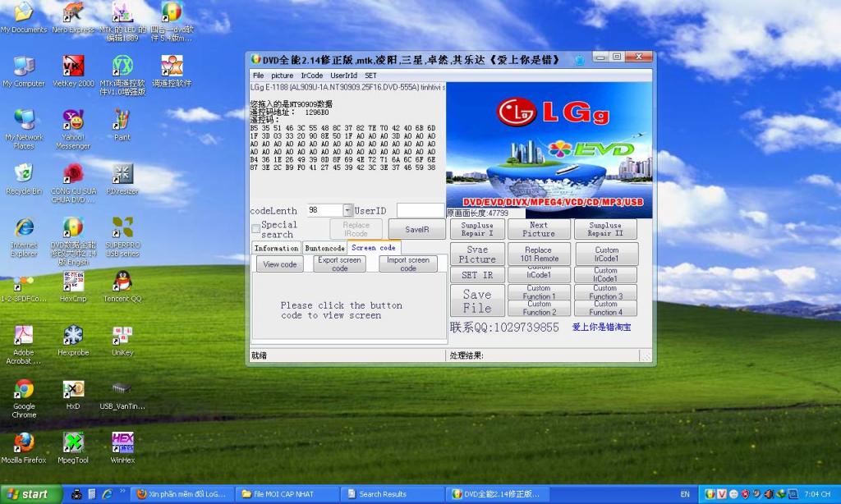Click inside the UserID text field
Screen dimensions: 841x504
(420, 211)
